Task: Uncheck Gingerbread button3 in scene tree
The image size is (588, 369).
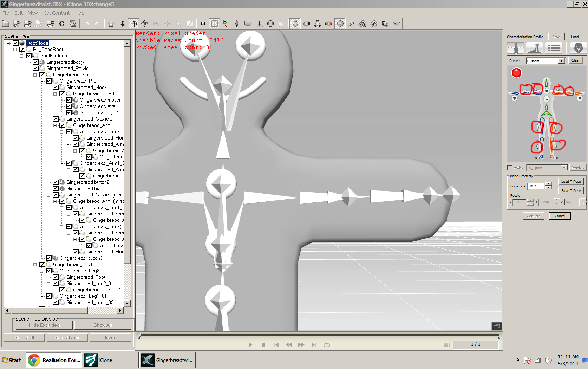Action: [49, 258]
